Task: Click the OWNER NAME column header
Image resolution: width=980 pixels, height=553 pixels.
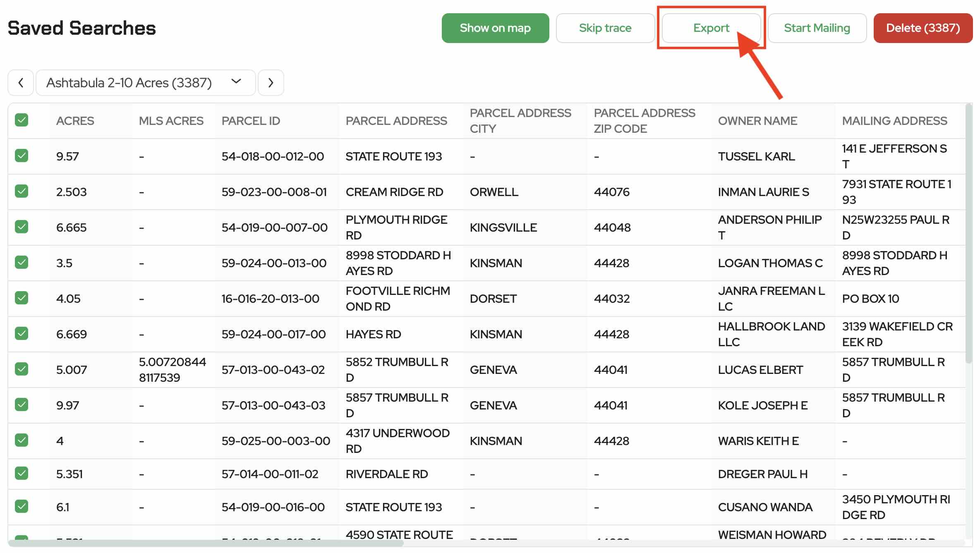Action: point(757,121)
